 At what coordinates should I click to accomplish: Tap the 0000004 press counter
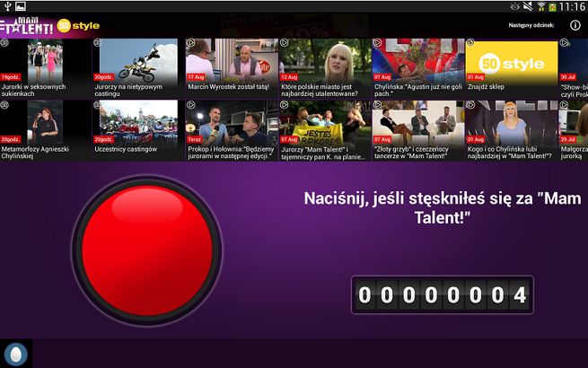(443, 295)
